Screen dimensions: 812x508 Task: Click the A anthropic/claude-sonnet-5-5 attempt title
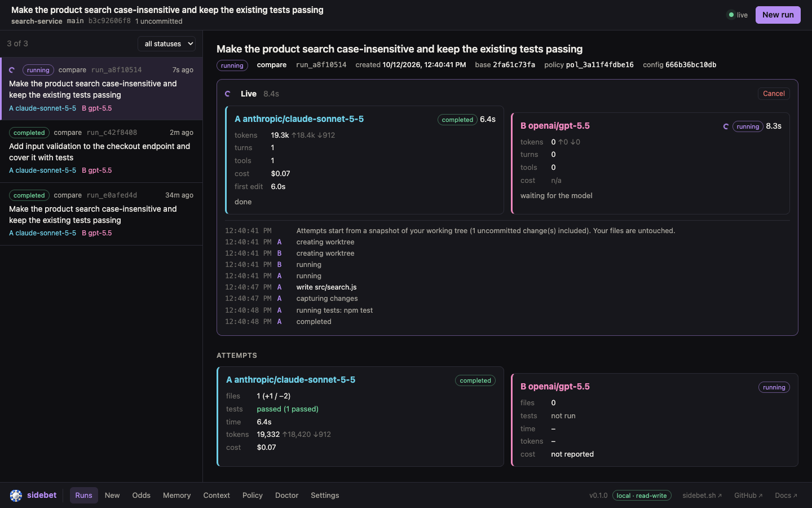(291, 380)
